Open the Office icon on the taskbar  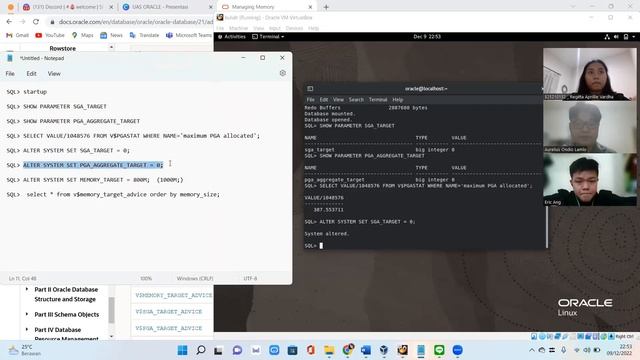(311, 350)
